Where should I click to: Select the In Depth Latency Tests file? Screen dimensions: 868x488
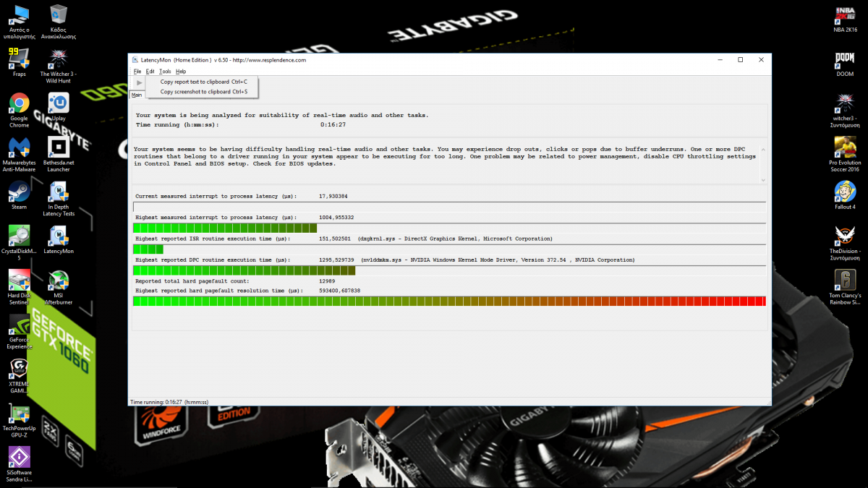pos(58,199)
